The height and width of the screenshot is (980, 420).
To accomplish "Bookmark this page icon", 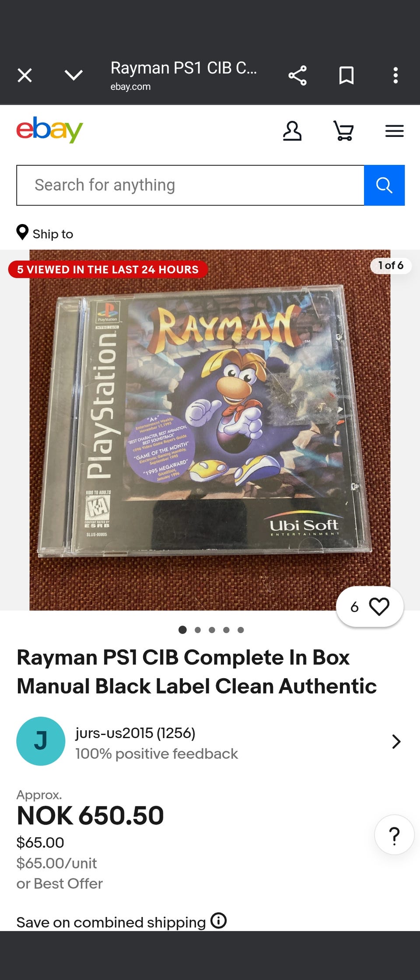I will (x=346, y=75).
